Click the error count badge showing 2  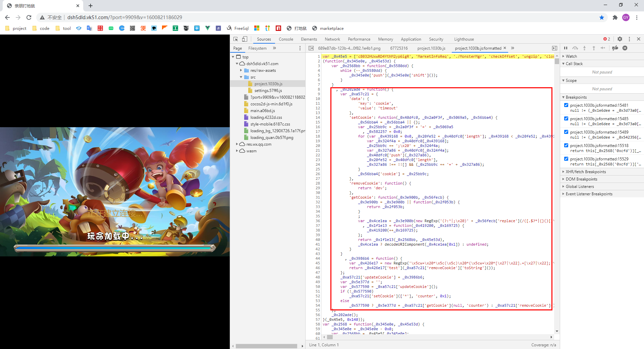coord(607,39)
